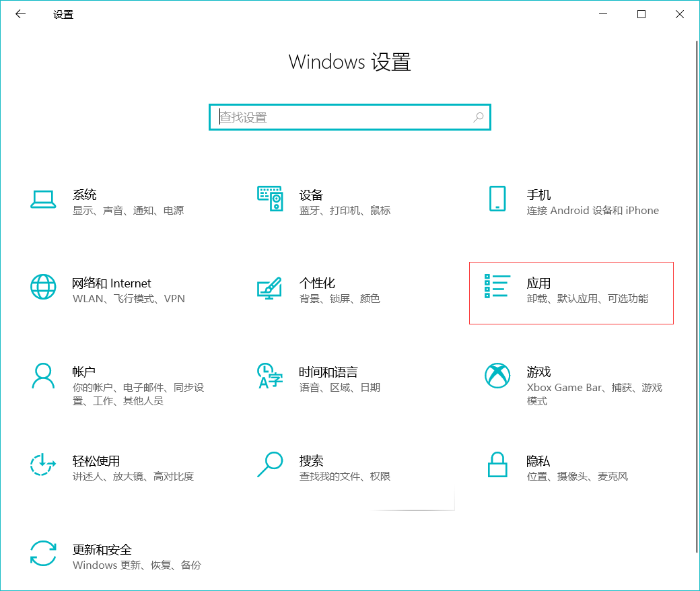Open 网络和 Internet settings title
The height and width of the screenshot is (591, 700).
112,283
